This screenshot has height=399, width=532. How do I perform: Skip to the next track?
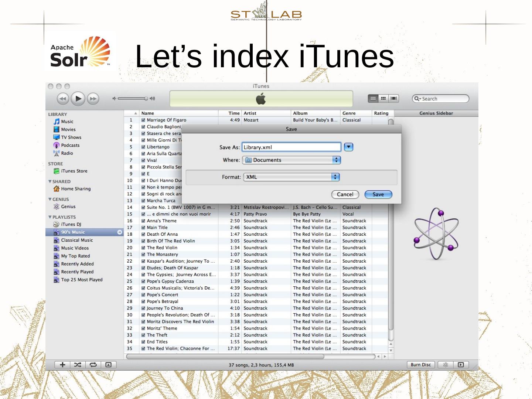(x=93, y=99)
